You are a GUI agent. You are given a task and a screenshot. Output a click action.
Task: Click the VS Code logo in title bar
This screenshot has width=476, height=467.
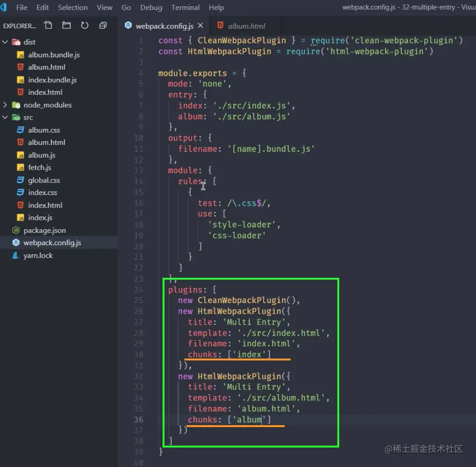pos(3,7)
